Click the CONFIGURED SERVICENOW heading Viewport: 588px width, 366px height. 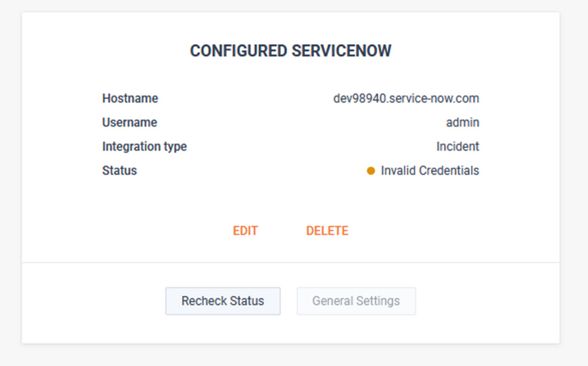pos(291,51)
